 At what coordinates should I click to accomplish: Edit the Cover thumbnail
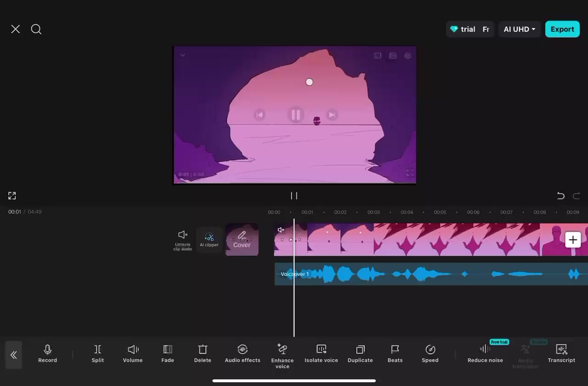tap(242, 239)
